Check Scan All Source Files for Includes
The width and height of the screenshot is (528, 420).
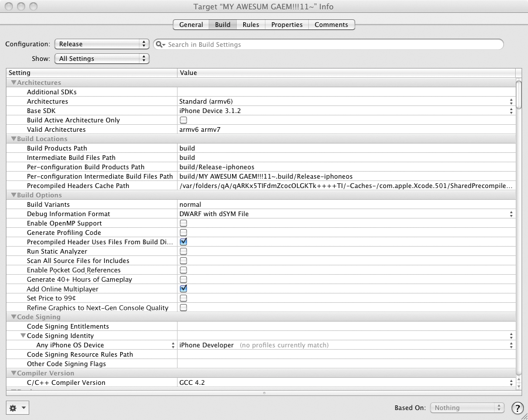pyautogui.click(x=183, y=261)
